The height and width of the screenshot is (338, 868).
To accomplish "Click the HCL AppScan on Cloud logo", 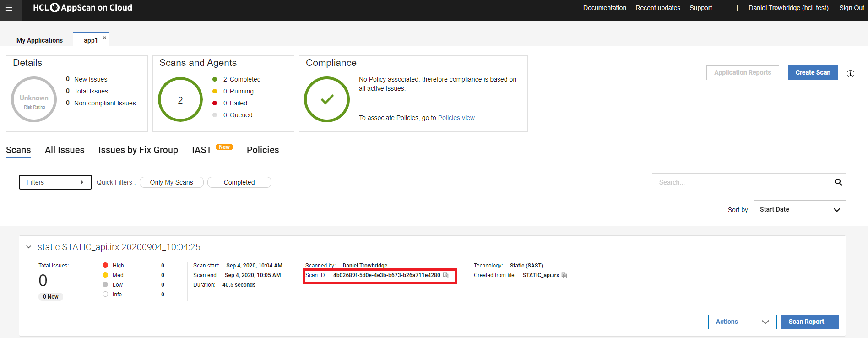I will coord(82,8).
